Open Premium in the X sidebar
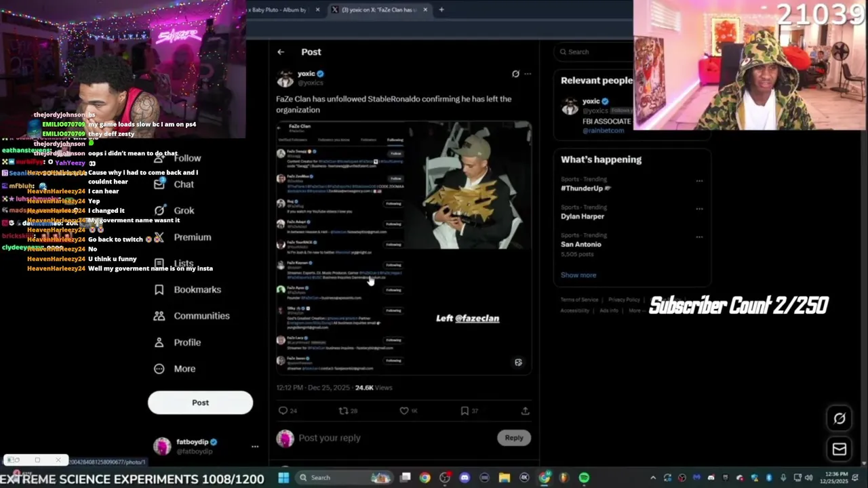This screenshot has width=868, height=488. [183, 237]
